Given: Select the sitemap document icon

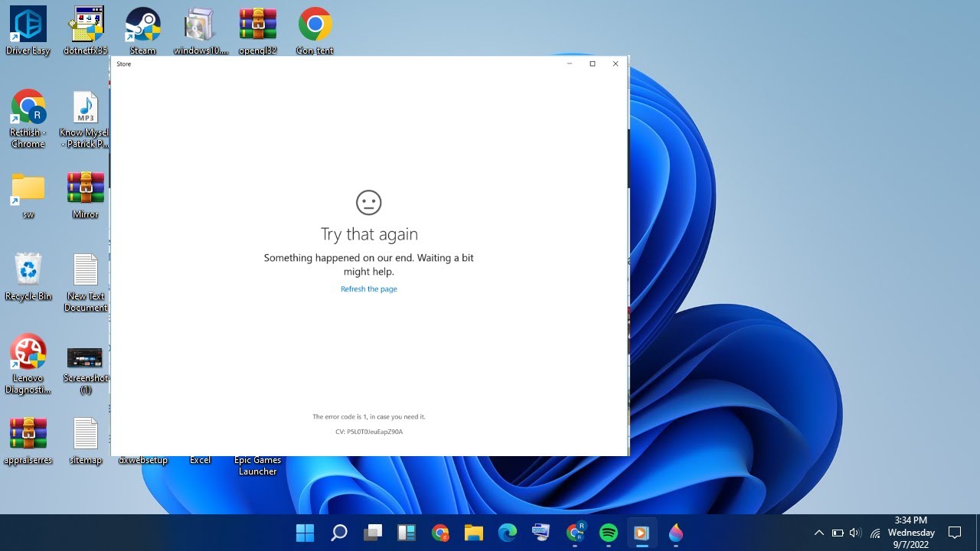Looking at the screenshot, I should coord(86,442).
